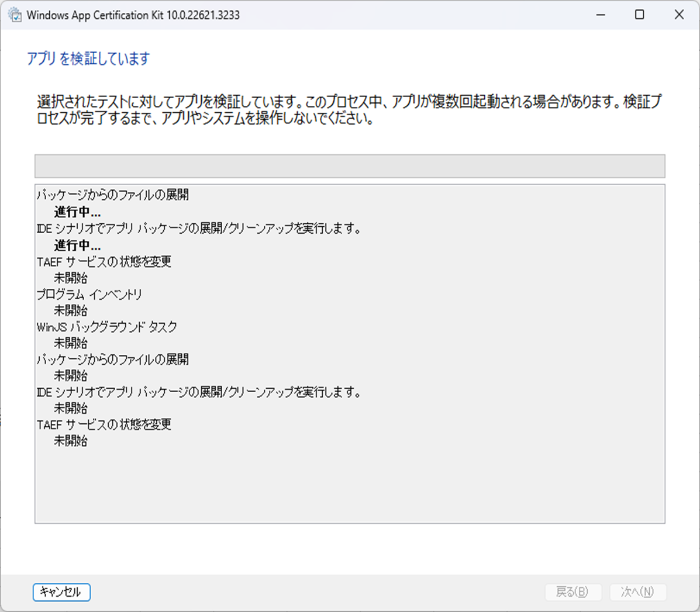Click the first IDE シナリオ deployment entry

coord(199,228)
